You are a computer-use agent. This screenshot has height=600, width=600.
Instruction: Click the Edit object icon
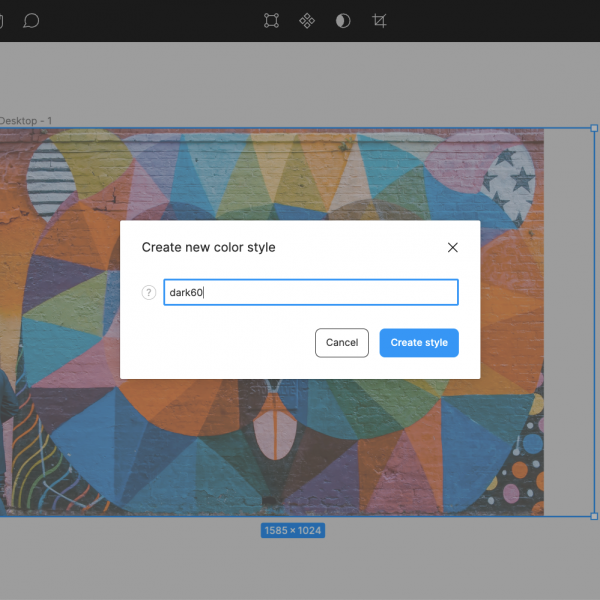(271, 20)
